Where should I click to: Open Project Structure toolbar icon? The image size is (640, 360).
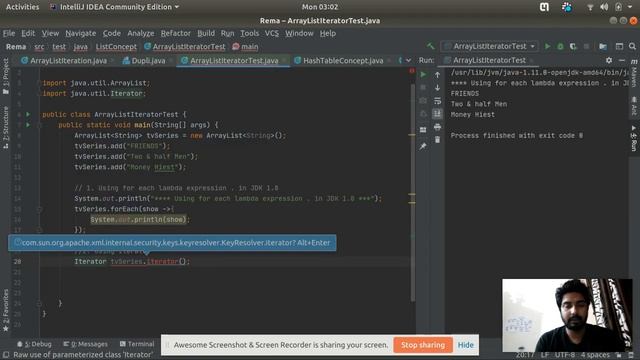coord(603,47)
